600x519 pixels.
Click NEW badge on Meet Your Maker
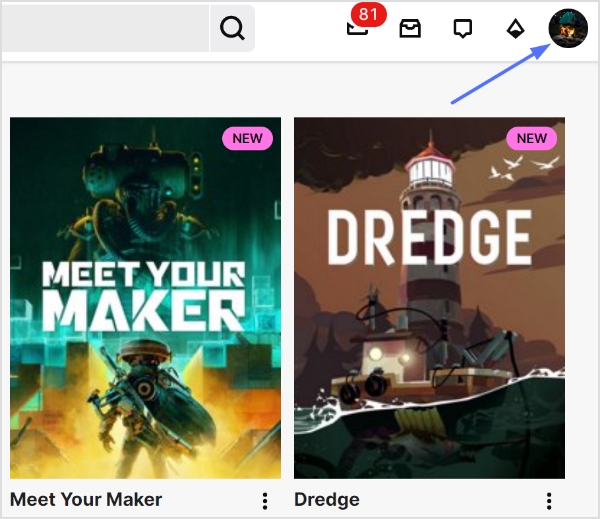248,138
